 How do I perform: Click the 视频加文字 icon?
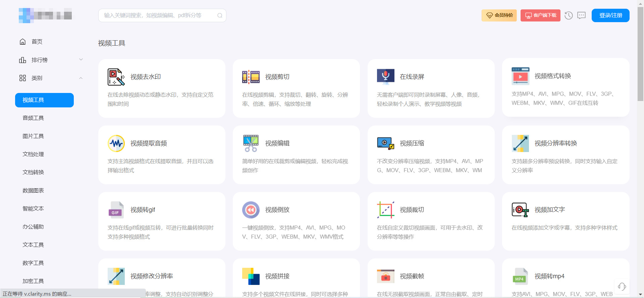(x=520, y=210)
